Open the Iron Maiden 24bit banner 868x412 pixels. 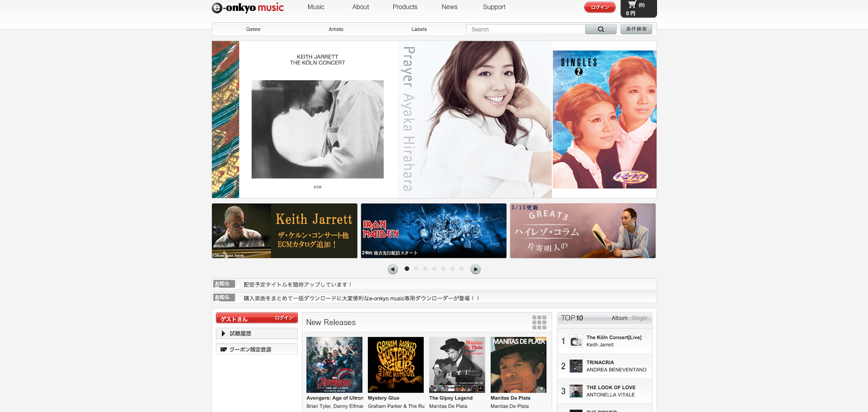click(433, 231)
